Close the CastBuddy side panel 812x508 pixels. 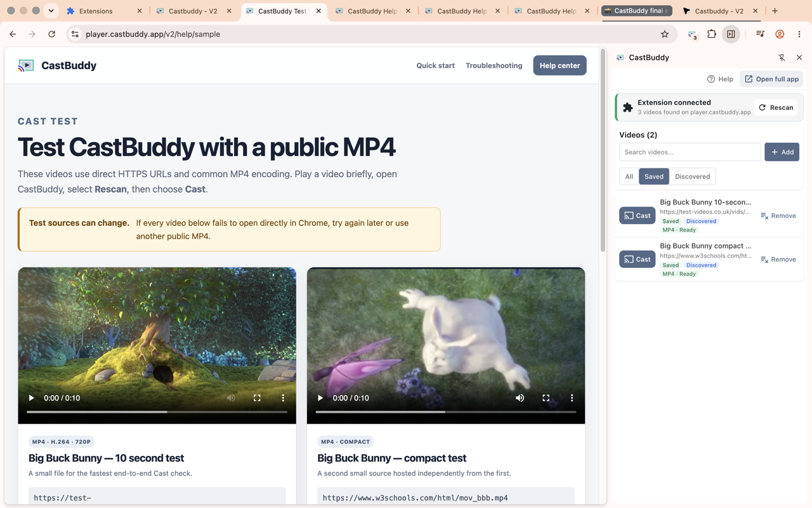[799, 58]
